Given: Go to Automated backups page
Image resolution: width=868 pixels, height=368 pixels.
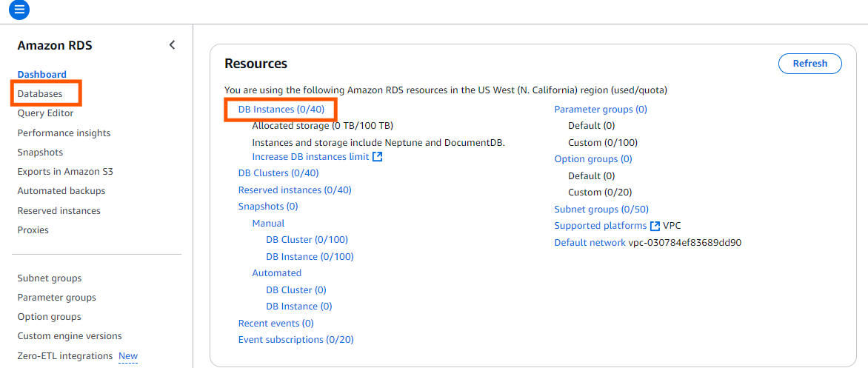Looking at the screenshot, I should (x=61, y=191).
